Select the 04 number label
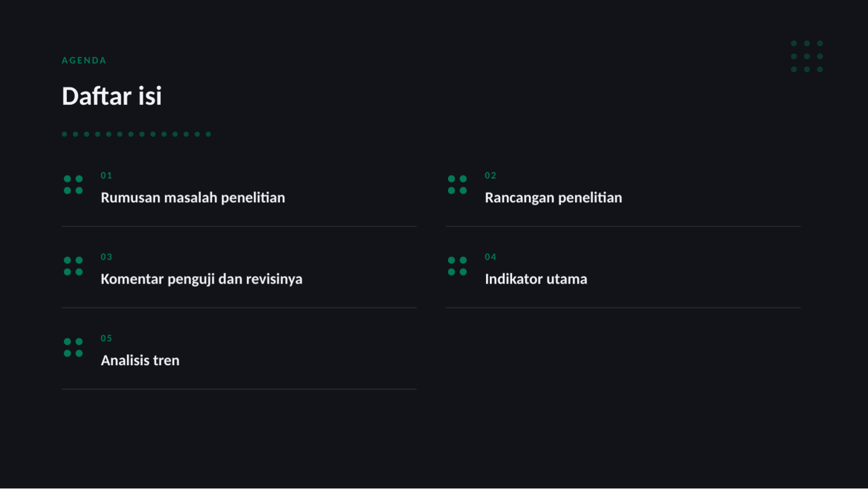868x489 pixels. click(490, 257)
